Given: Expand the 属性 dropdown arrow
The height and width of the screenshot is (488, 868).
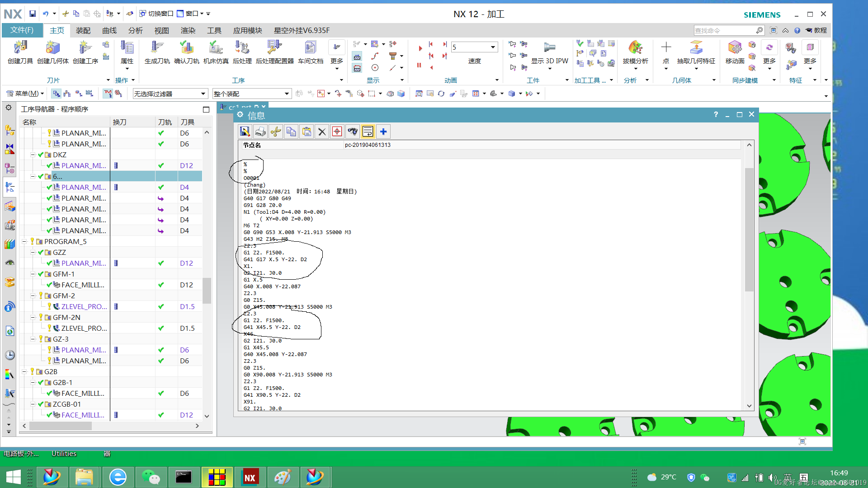Looking at the screenshot, I should 127,69.
